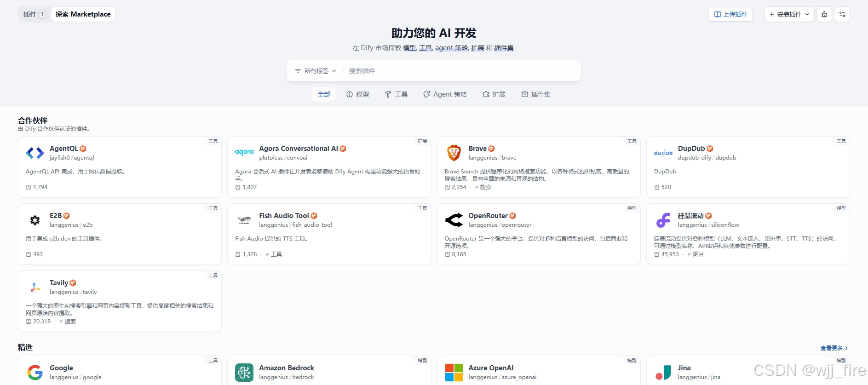Follow the 扩展 link in subtitle
868x385 pixels.
[477, 48]
